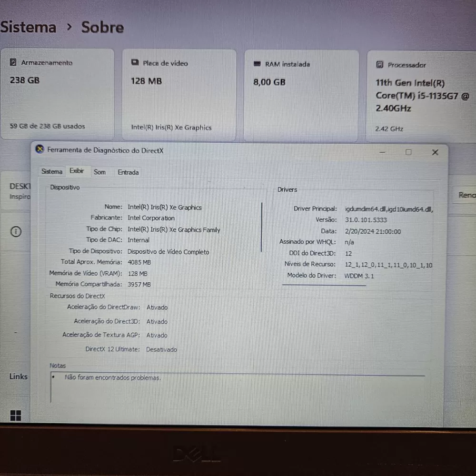Image resolution: width=476 pixels, height=476 pixels.
Task: Click the 'WDDM 3.1' driver model value
Action: click(359, 276)
